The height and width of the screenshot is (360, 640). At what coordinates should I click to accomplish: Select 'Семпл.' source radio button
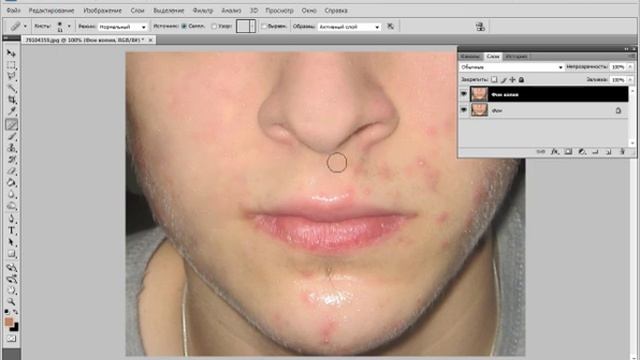(184, 27)
